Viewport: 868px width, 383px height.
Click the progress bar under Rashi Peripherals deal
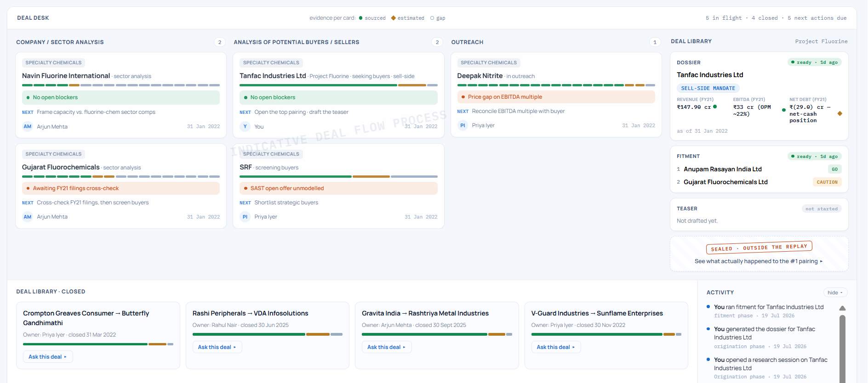[x=268, y=334]
